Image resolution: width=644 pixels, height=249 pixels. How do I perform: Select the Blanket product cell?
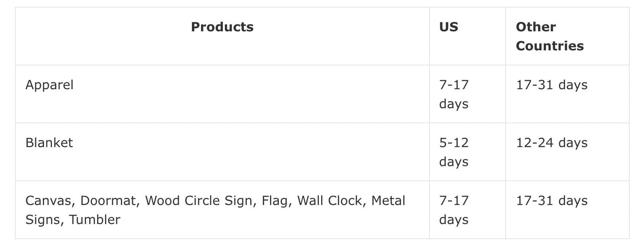point(222,152)
